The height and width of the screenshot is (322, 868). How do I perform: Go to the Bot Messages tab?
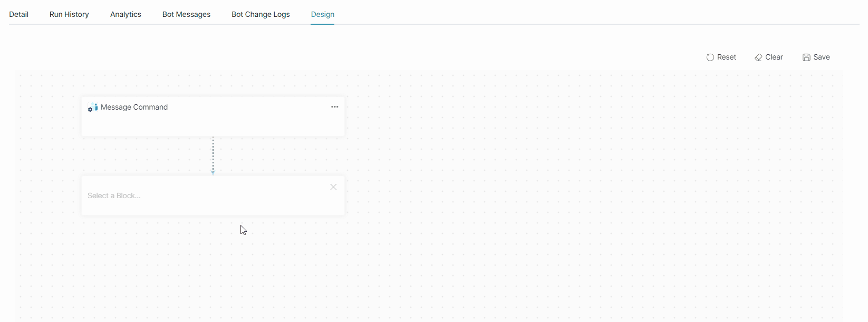186,14
